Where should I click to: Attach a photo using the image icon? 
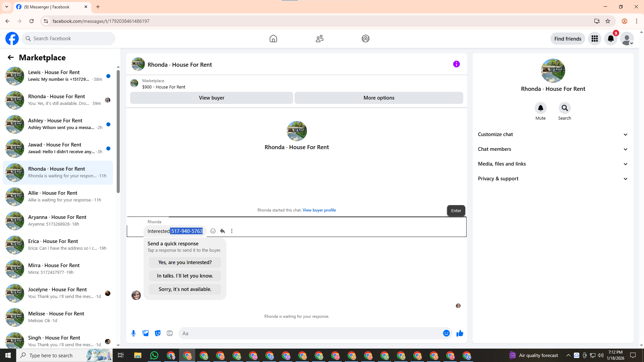pyautogui.click(x=146, y=333)
